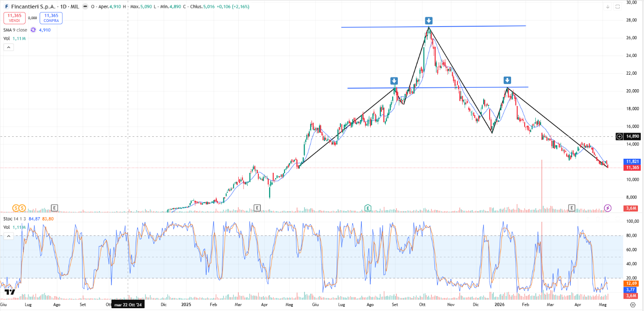This screenshot has height=311, width=644.
Task: Click the red 3,6M volume label on main chart
Action: coord(632,208)
